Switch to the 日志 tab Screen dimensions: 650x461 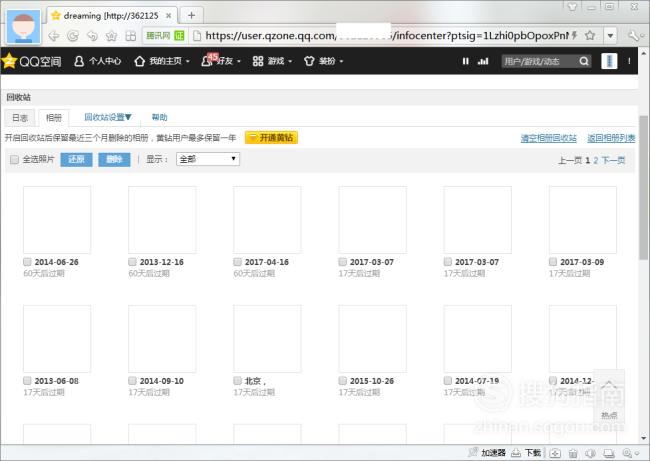coord(20,118)
